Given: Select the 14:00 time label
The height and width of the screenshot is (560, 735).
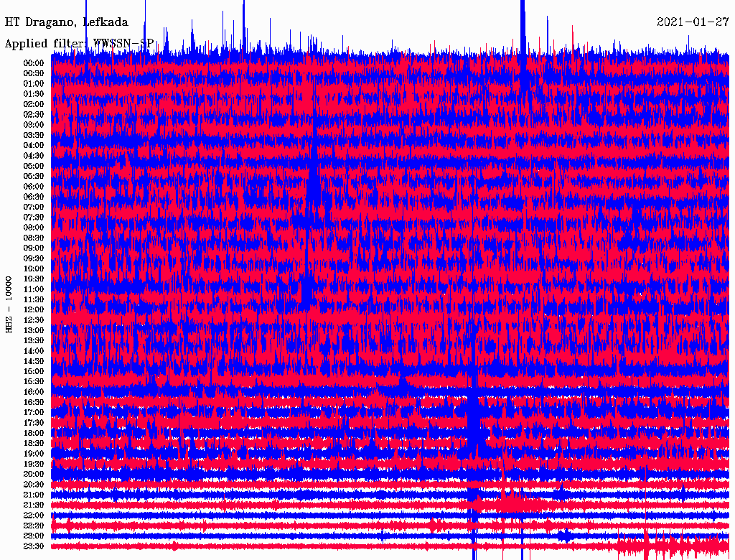Looking at the screenshot, I should click(34, 351).
